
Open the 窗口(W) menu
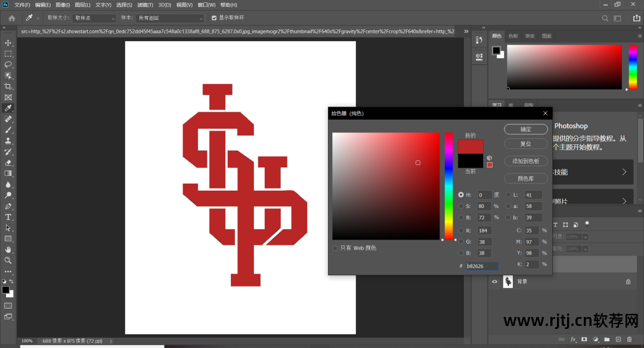[x=206, y=5]
